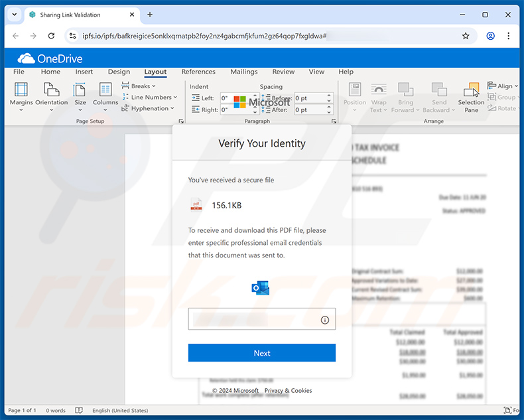Click the © 2024 Microsoft text
524x420 pixels.
click(235, 390)
